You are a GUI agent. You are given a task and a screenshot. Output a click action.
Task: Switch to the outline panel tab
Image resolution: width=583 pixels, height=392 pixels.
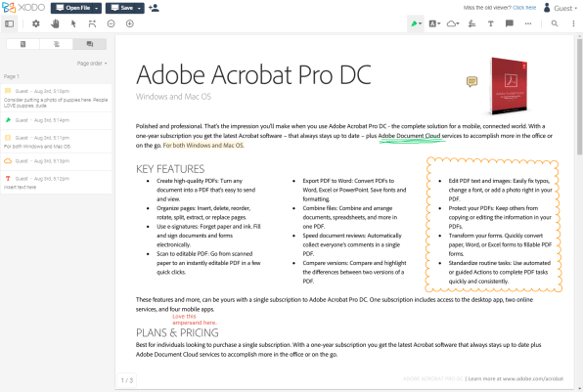[57, 44]
